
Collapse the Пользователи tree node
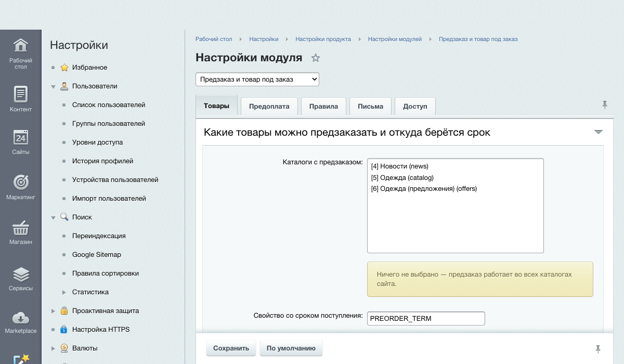click(x=53, y=87)
